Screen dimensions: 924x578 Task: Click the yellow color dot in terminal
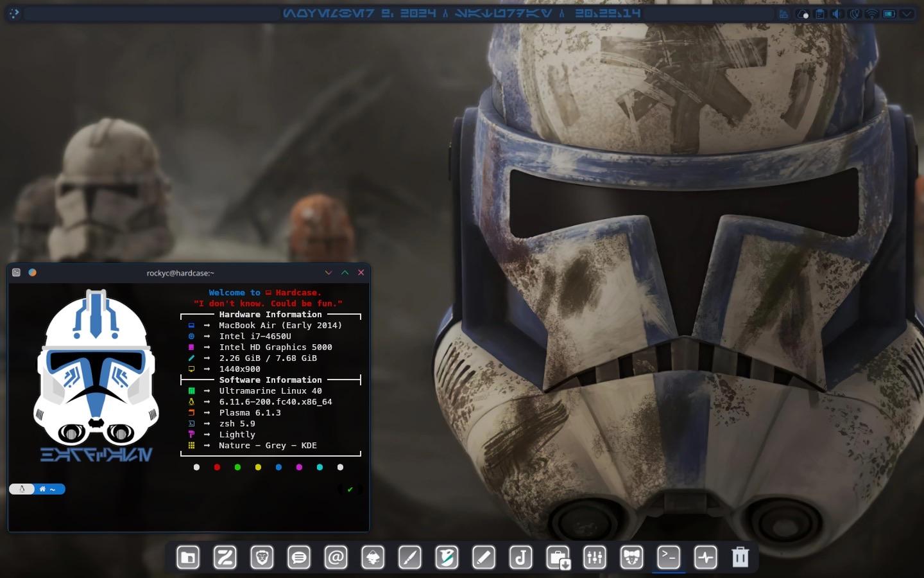[x=258, y=467]
